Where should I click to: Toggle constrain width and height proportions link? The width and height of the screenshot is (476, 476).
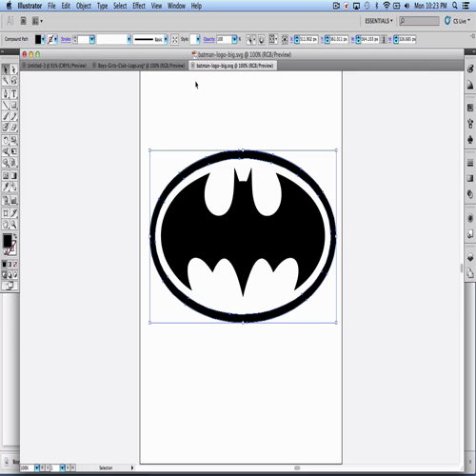pos(384,39)
